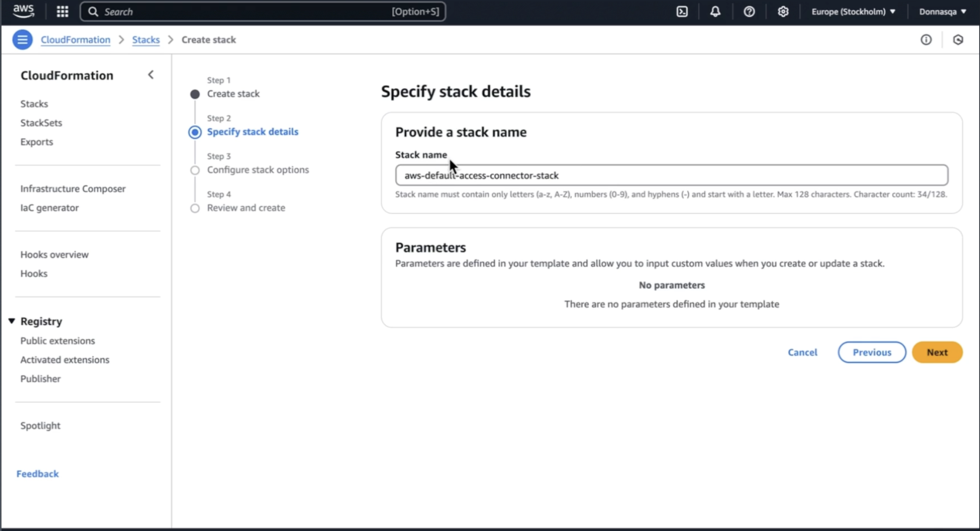
Task: Open the services grid menu icon
Action: [62, 11]
